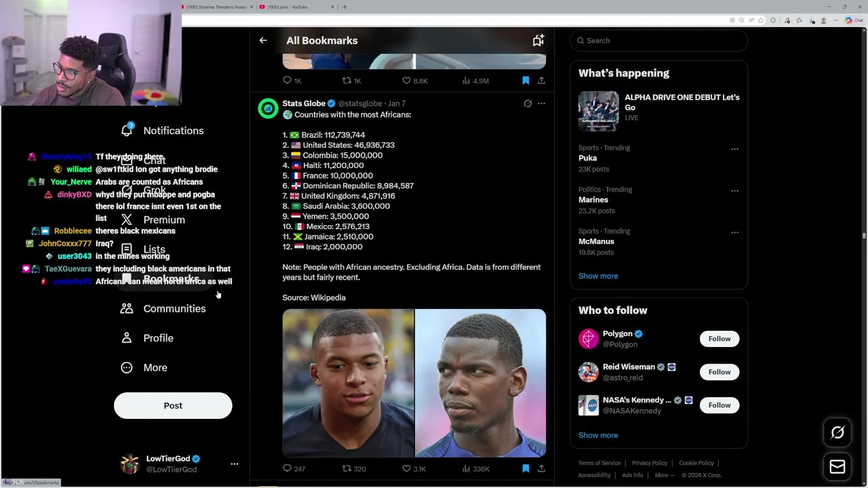Open Stats Globe profile avatar

pyautogui.click(x=268, y=108)
